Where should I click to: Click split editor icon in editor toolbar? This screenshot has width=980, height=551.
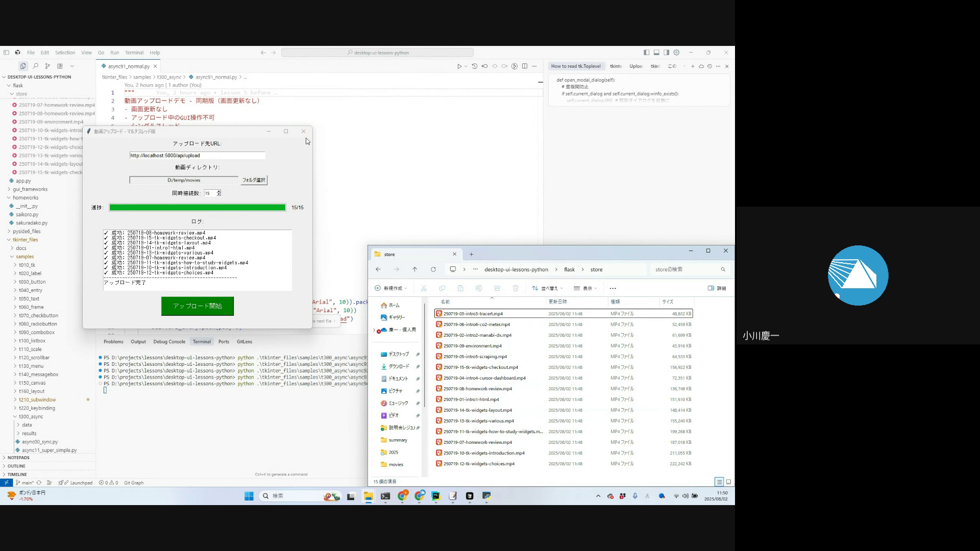pyautogui.click(x=525, y=66)
